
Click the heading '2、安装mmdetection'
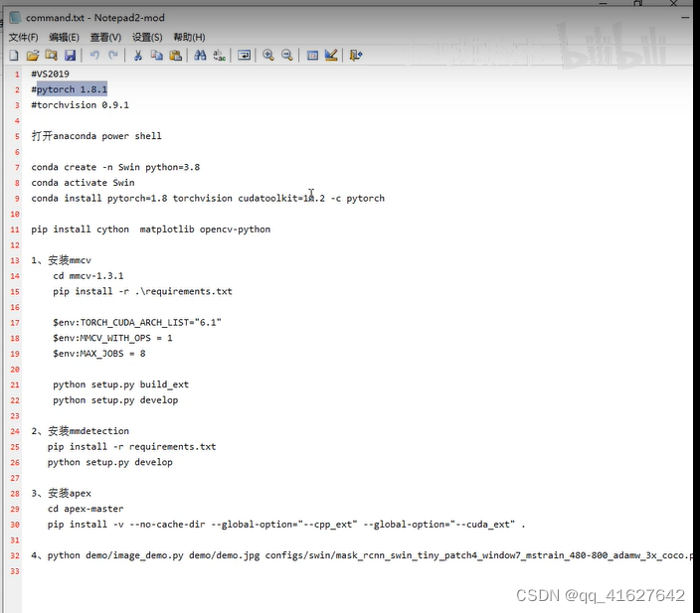(80, 431)
